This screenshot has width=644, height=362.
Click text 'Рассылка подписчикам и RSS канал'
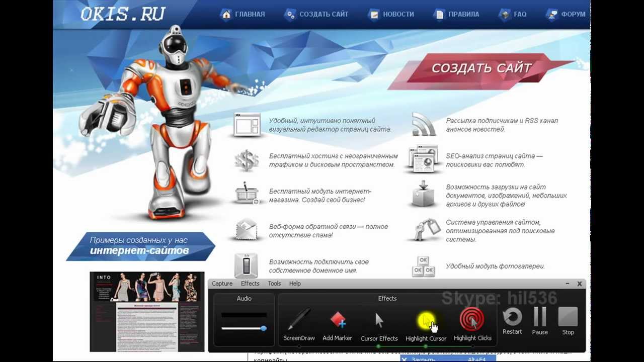(x=502, y=121)
